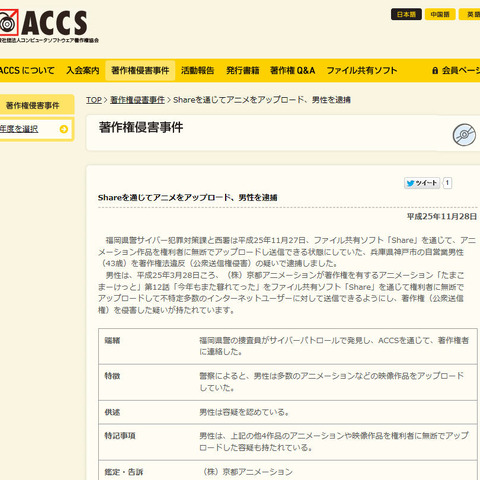Click the tweet count bubble showing 1
The width and height of the screenshot is (480, 480).
(x=447, y=183)
